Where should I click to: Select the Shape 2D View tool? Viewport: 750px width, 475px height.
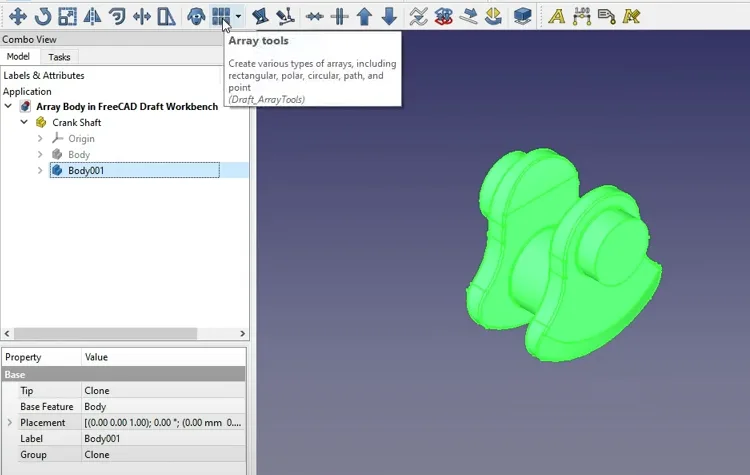click(x=522, y=16)
